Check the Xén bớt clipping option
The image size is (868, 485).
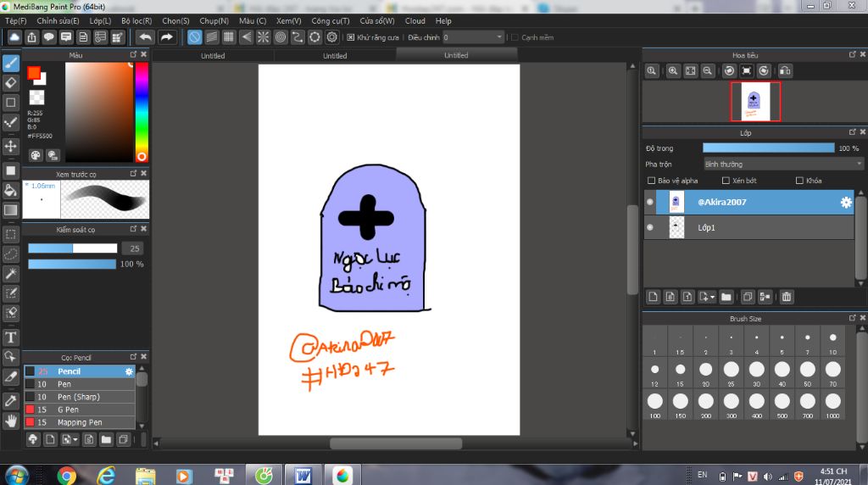726,181
